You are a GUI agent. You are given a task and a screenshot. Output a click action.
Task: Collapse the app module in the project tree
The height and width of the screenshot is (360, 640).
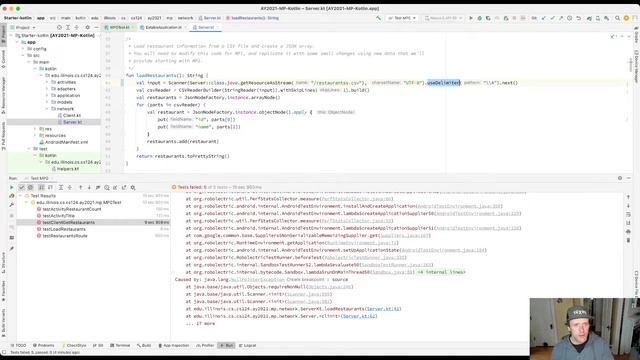coord(18,42)
